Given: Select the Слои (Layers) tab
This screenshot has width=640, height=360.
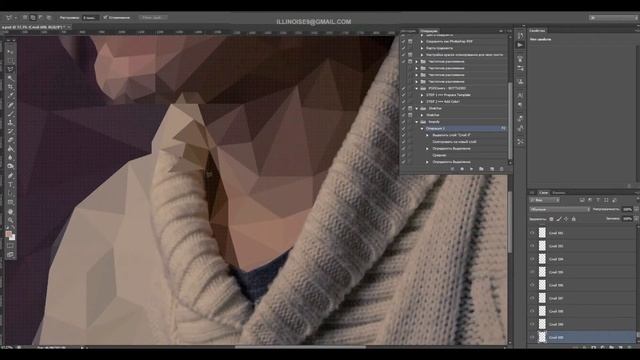Looking at the screenshot, I should [544, 193].
